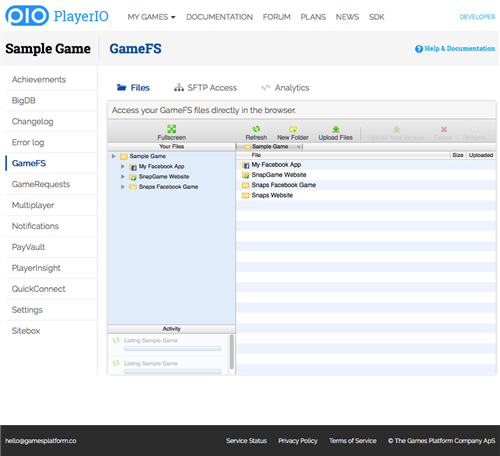Click the PlayerIO logo
The image size is (500, 456).
coord(57,16)
